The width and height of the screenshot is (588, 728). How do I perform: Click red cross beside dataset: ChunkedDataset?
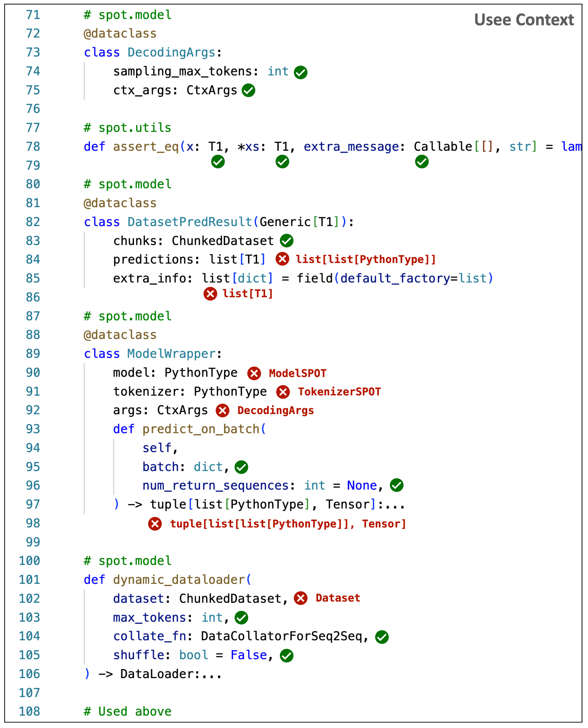(301, 598)
